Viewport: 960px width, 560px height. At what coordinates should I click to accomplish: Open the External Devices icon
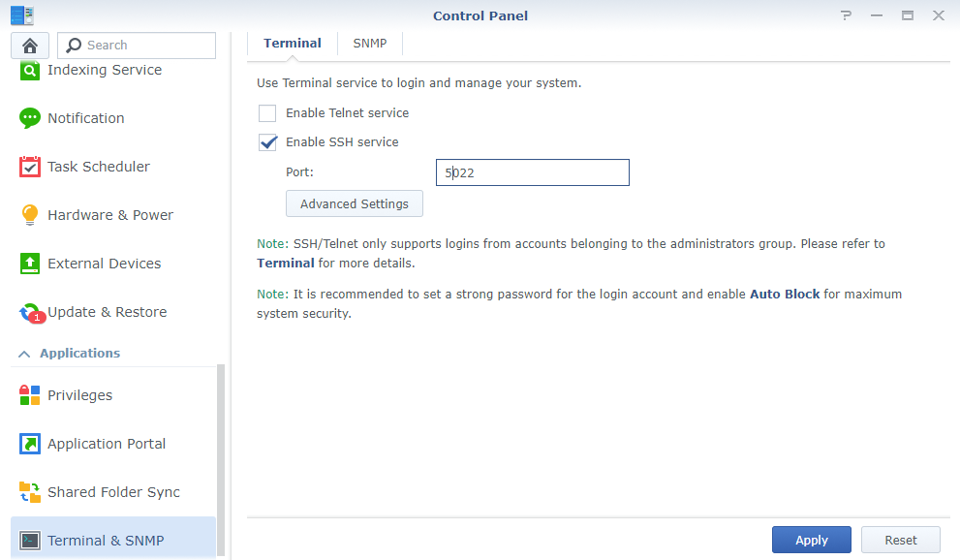[29, 264]
